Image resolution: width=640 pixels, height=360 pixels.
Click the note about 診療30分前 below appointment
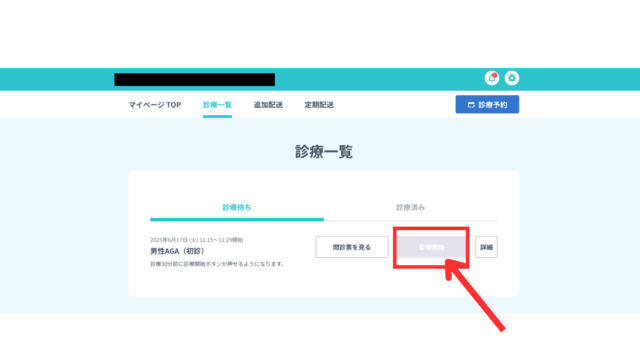[217, 264]
